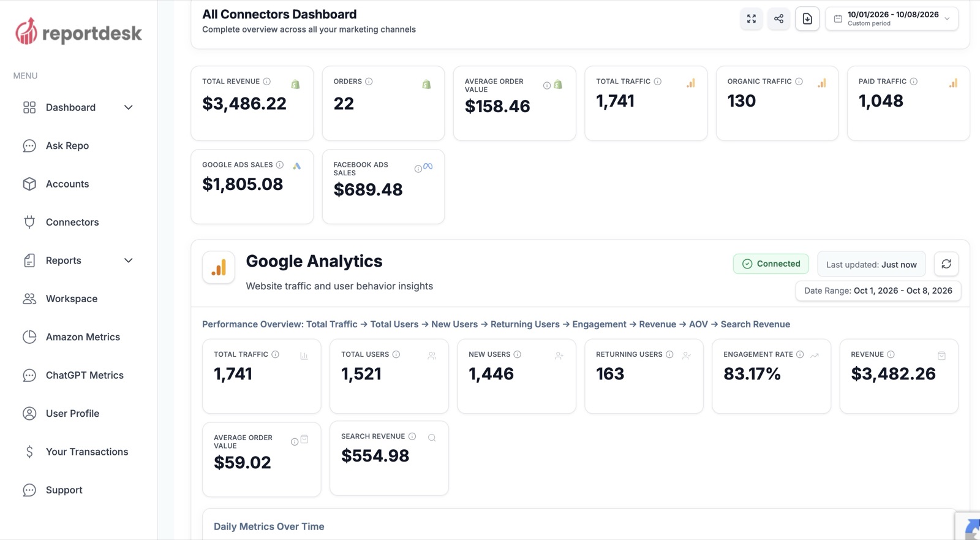Click the $554.98 search revenue value
This screenshot has width=980, height=540.
(375, 456)
